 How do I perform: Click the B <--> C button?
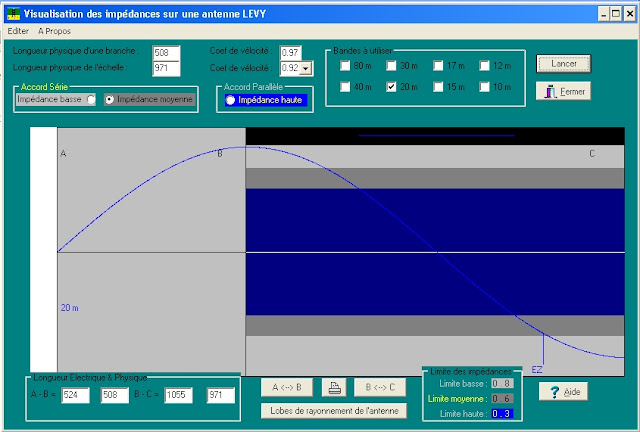tap(380, 387)
